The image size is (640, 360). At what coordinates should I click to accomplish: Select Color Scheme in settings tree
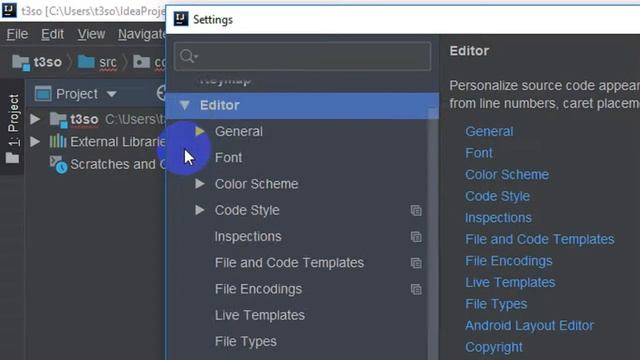click(x=256, y=184)
